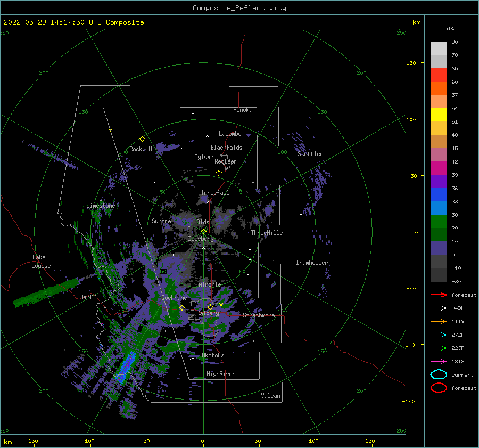
Task: Select the yellow diamond at the radar center near Olds
Action: tap(203, 232)
